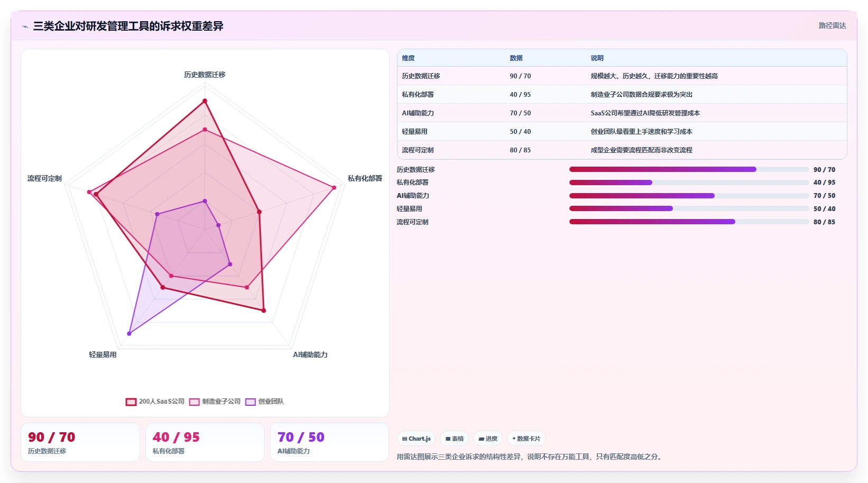Click the 80 / 85 value beside progress bar

point(824,222)
